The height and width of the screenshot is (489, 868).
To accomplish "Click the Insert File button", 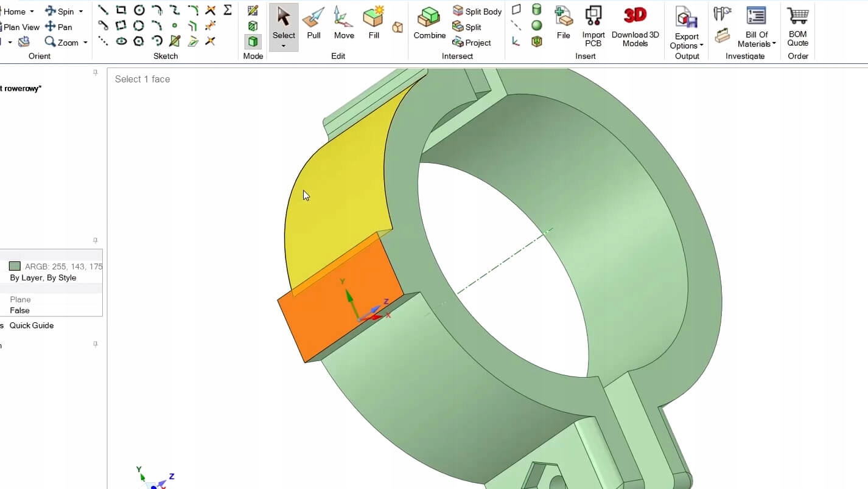I will click(x=564, y=24).
